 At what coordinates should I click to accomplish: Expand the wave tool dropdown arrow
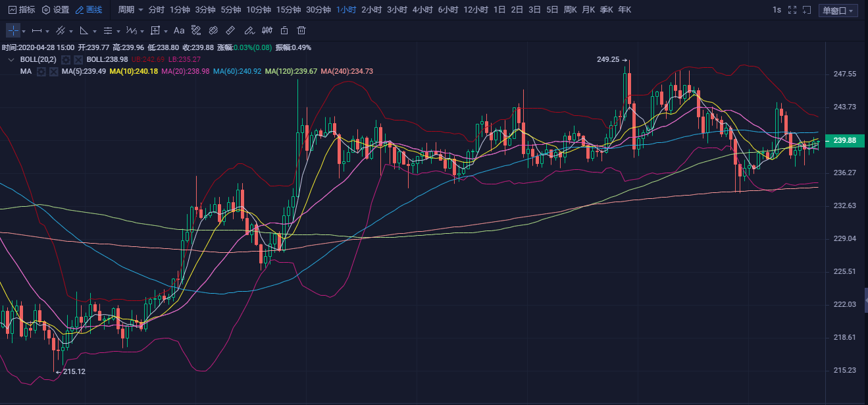[x=141, y=31]
